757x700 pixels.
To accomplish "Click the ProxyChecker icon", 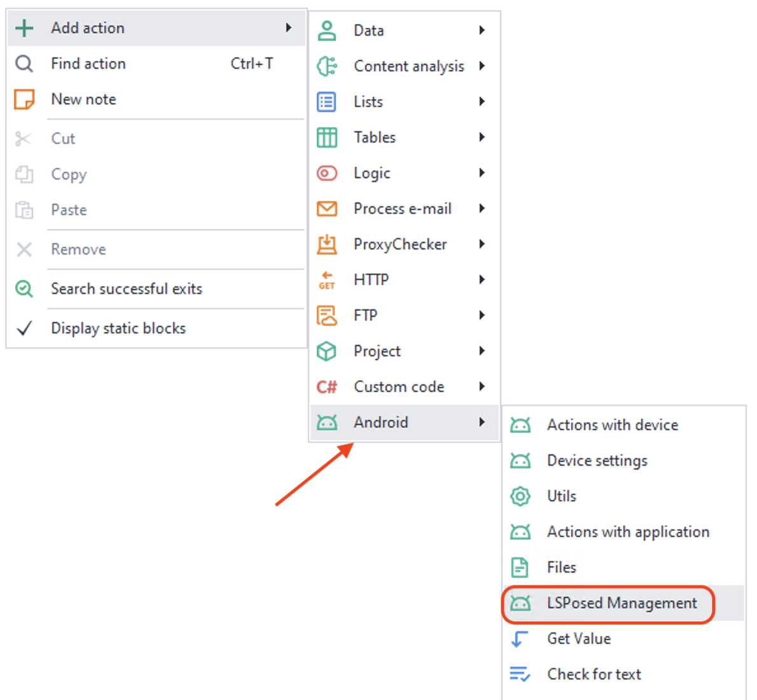I will pos(327,244).
